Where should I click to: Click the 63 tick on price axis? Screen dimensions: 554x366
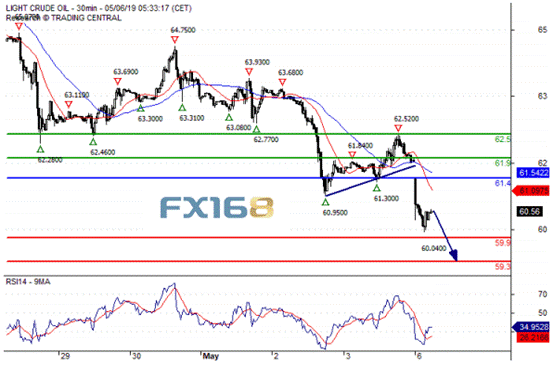[x=542, y=96]
